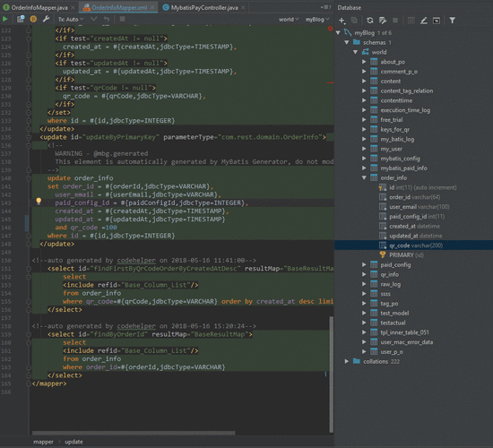Click the orange parameters icon
Viewport: 493px width, 448px height.
[33, 19]
